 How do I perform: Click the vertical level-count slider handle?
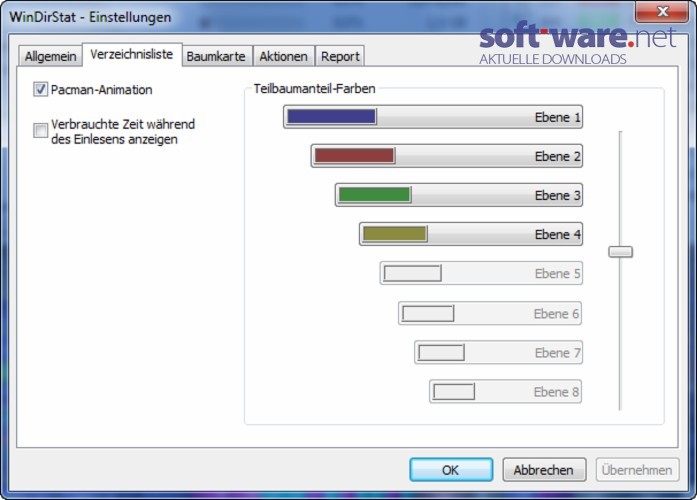[x=620, y=252]
